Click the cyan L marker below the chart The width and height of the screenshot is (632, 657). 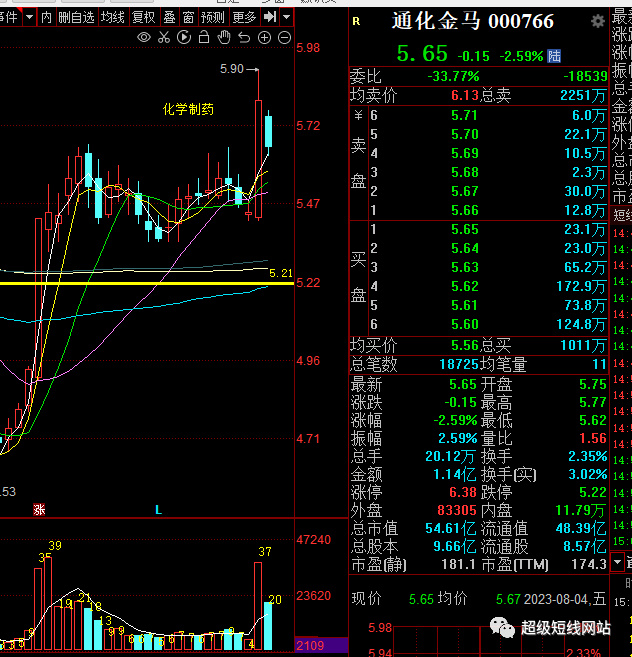click(x=158, y=510)
